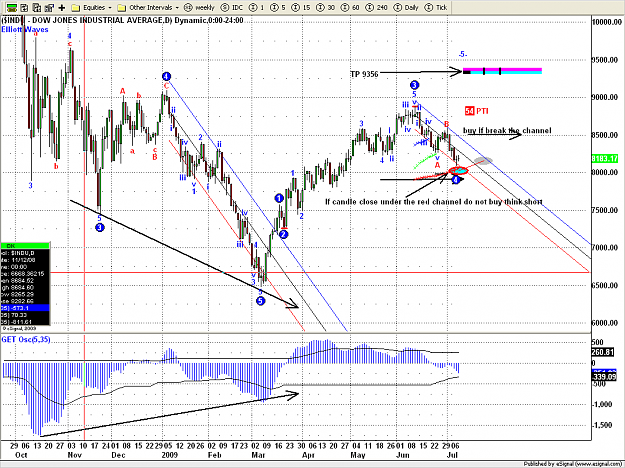Click the fourth toolbar icon (layout properties)
Screen dimensions: 625x468
[49, 8]
